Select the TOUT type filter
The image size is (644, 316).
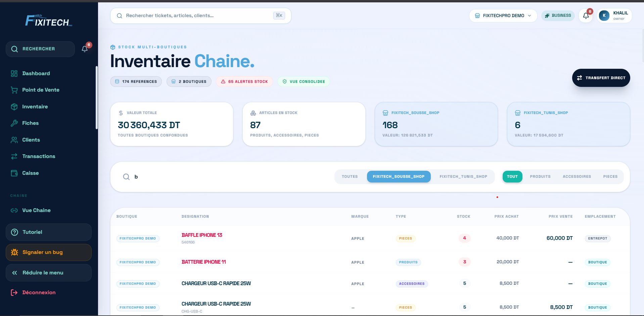point(512,177)
